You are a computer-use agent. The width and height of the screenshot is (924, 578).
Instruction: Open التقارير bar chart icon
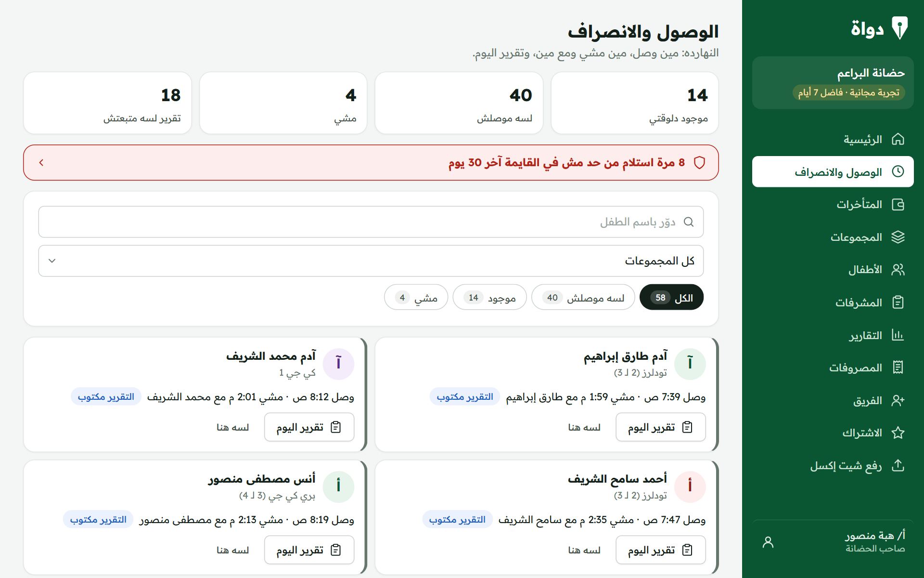click(898, 335)
